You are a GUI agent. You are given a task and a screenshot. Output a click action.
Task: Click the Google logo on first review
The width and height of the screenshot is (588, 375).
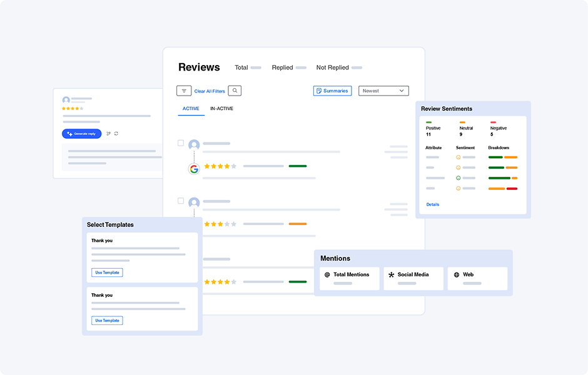point(194,169)
